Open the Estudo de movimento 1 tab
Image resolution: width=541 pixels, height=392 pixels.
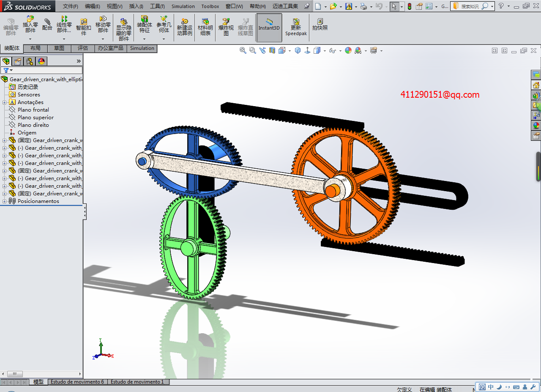click(137, 382)
